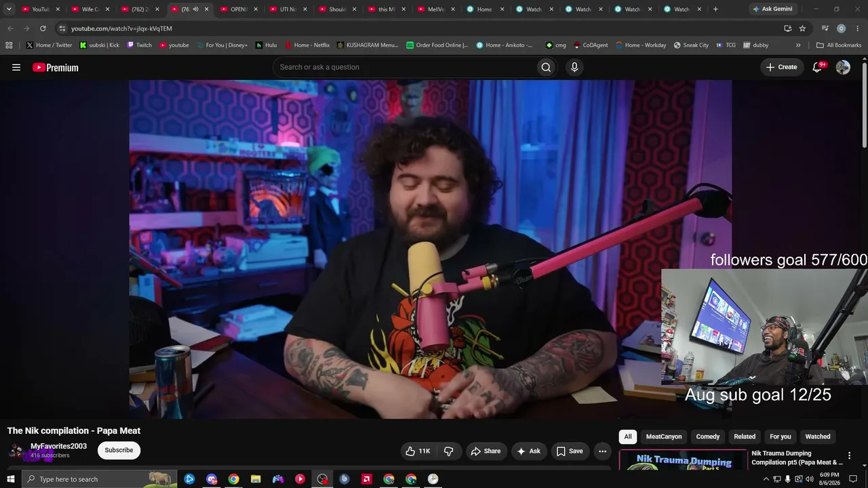Image resolution: width=868 pixels, height=488 pixels.
Task: Install app icon in the address bar
Action: (x=787, y=28)
